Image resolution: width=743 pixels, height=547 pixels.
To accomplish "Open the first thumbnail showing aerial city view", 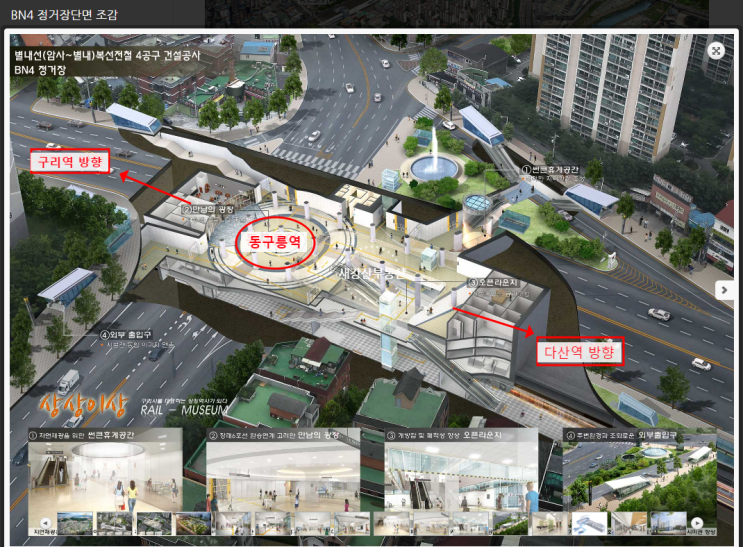I will (x=75, y=523).
